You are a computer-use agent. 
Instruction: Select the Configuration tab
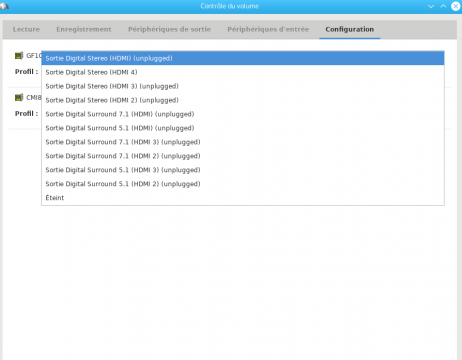point(349,29)
